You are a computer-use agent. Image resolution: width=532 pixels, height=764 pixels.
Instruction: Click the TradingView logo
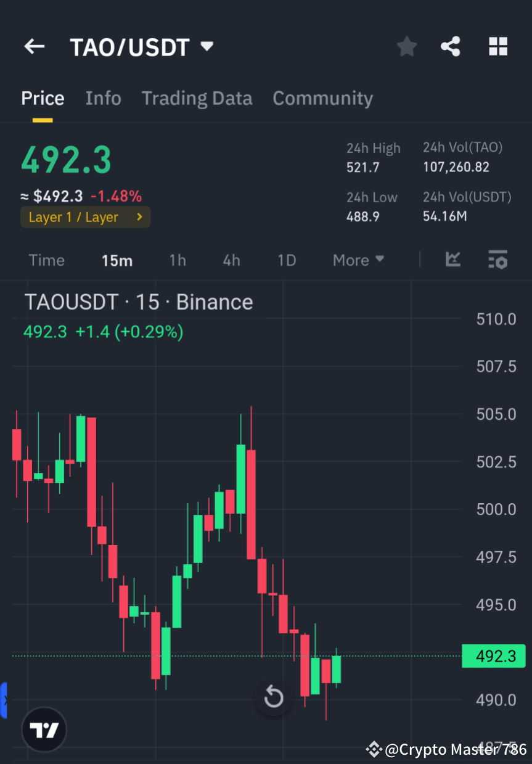pyautogui.click(x=43, y=729)
